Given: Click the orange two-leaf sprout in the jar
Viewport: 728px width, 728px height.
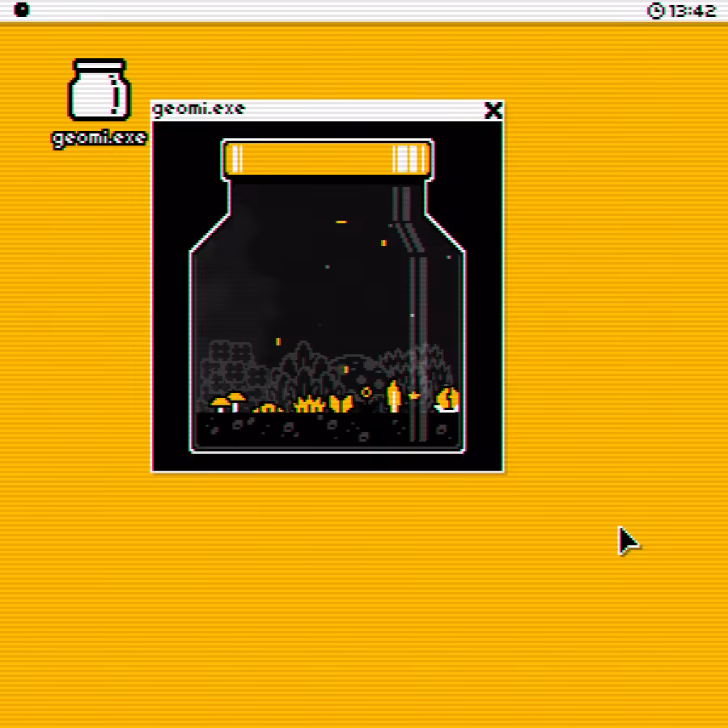Looking at the screenshot, I should pyautogui.click(x=341, y=404).
